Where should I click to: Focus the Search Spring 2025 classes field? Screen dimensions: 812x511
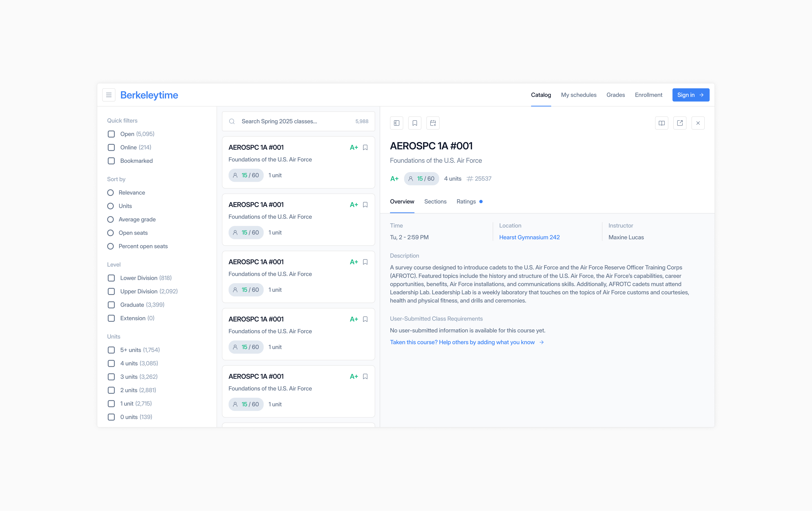tap(298, 121)
